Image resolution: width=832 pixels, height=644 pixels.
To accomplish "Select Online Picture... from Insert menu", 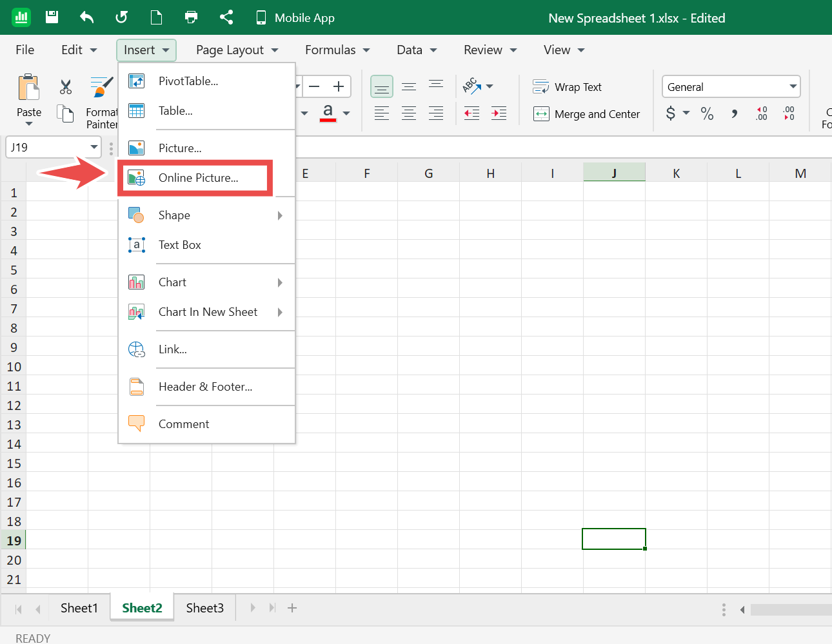I will 198,178.
